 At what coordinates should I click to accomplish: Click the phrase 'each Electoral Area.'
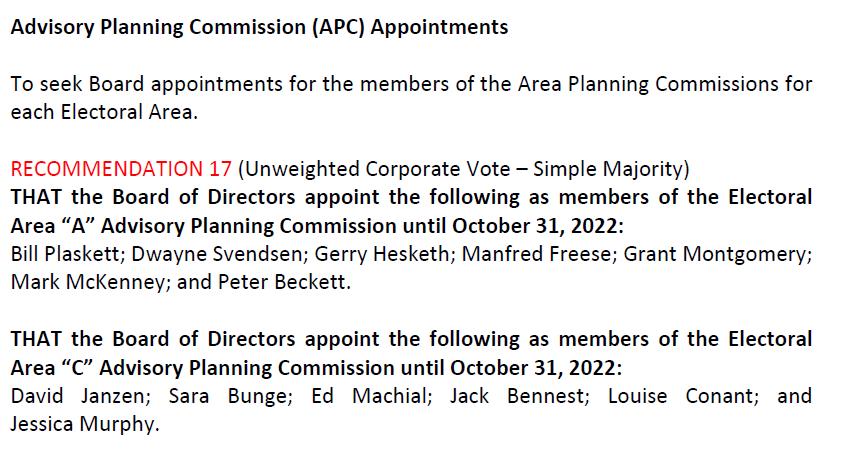pyautogui.click(x=104, y=112)
